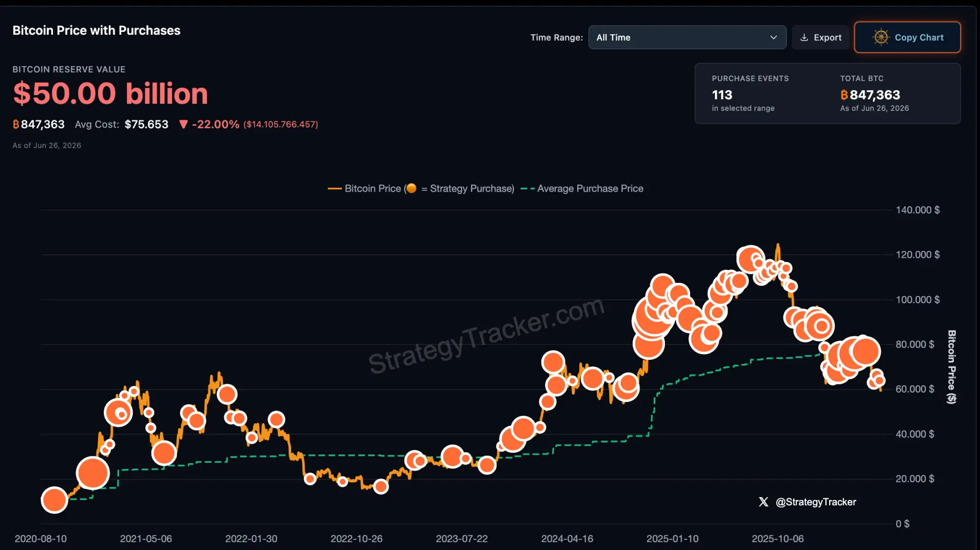Click the Bitcoin Price with Purchases title
Viewport: 980px width, 550px height.
click(x=97, y=30)
